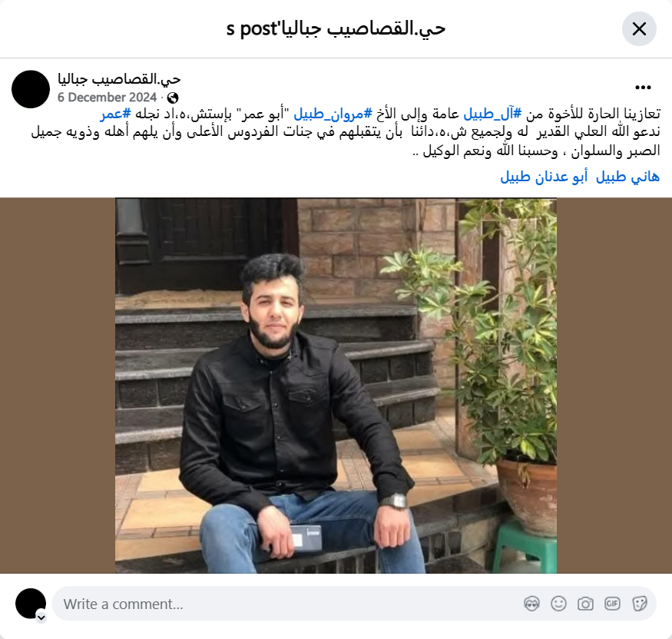This screenshot has width=672, height=639.
Task: Open the avatar sticker comment icon
Action: (531, 604)
